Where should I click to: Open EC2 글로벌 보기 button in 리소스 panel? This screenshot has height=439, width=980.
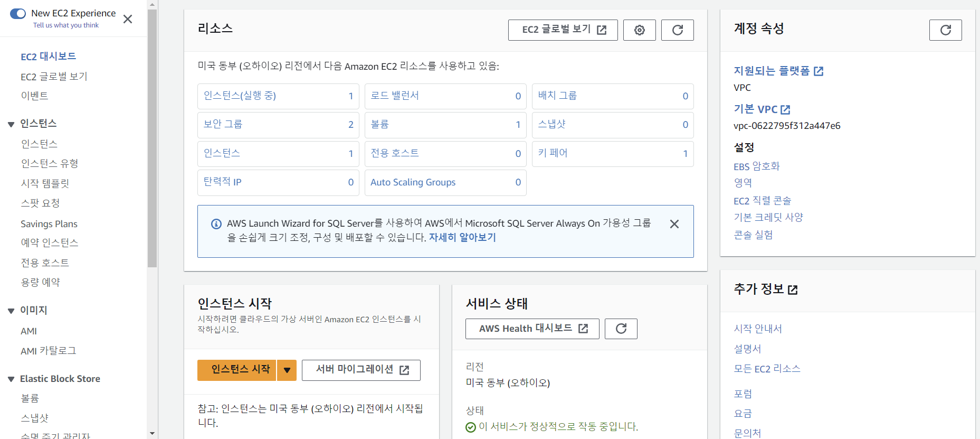click(x=563, y=30)
